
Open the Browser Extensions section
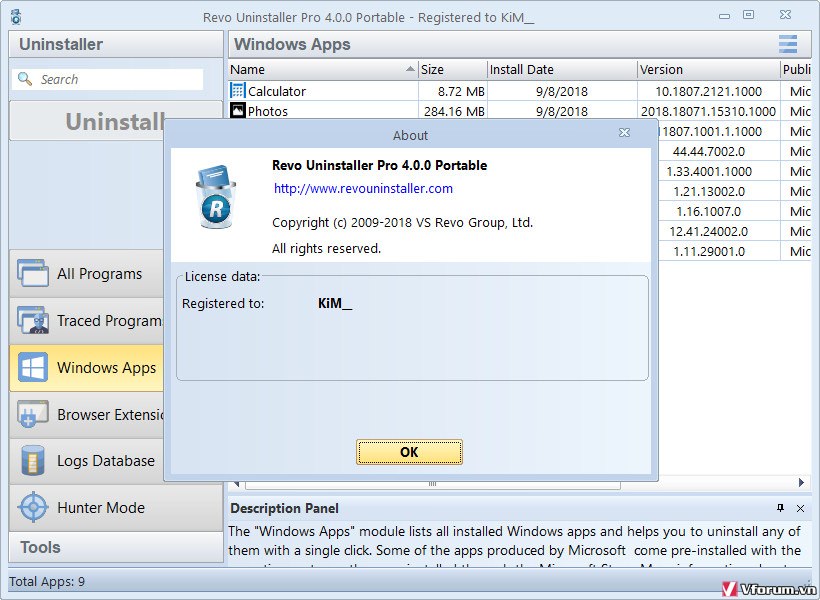86,414
